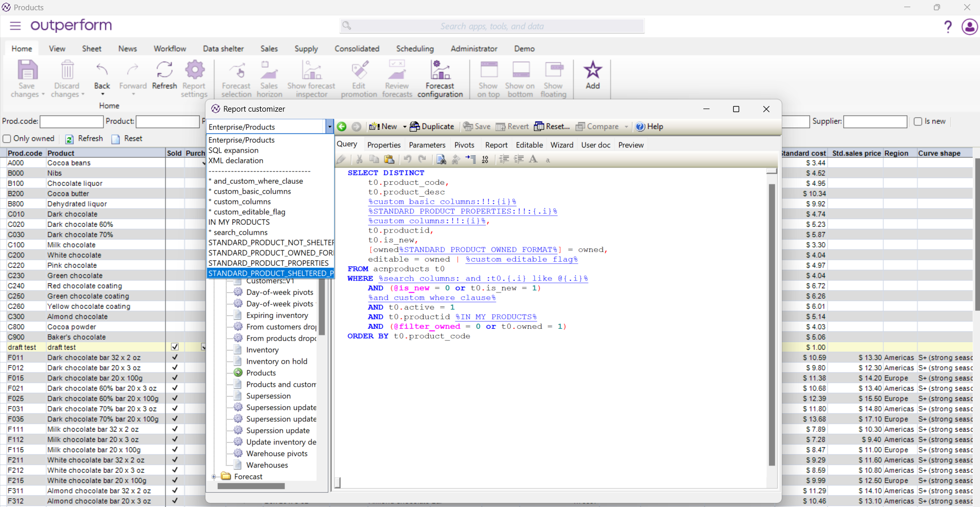Toggle Sold checkmark for F115 row
The image size is (980, 507).
tap(175, 450)
